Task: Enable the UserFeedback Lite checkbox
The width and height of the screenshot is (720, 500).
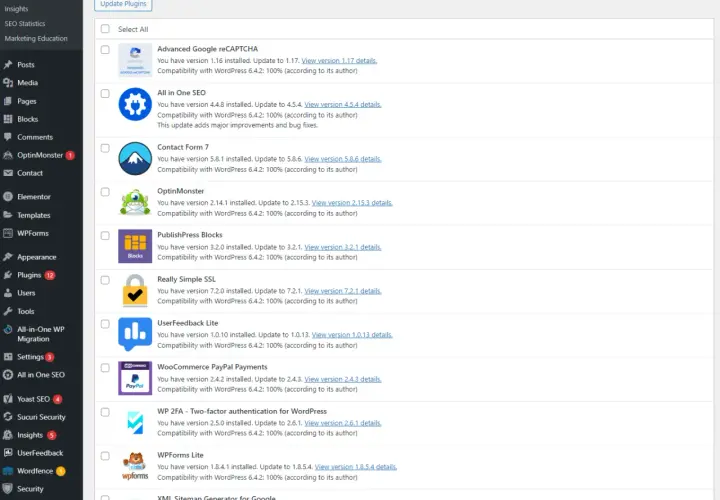Action: click(x=105, y=324)
